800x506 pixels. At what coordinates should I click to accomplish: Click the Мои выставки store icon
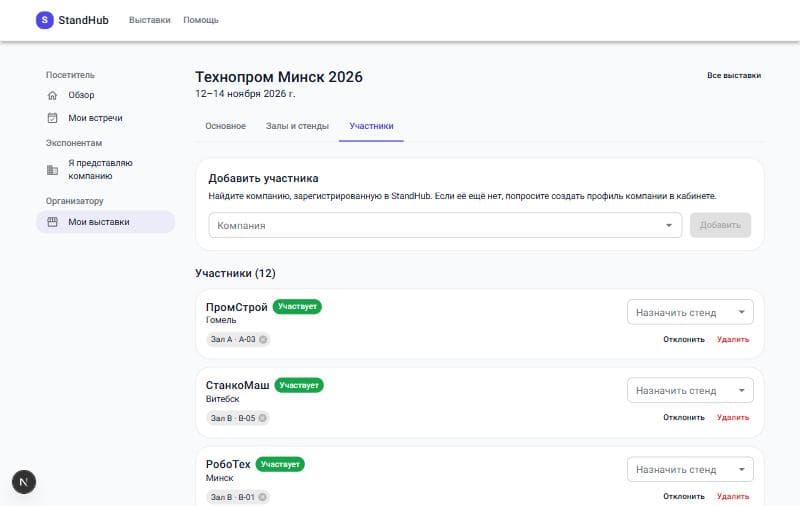point(52,222)
